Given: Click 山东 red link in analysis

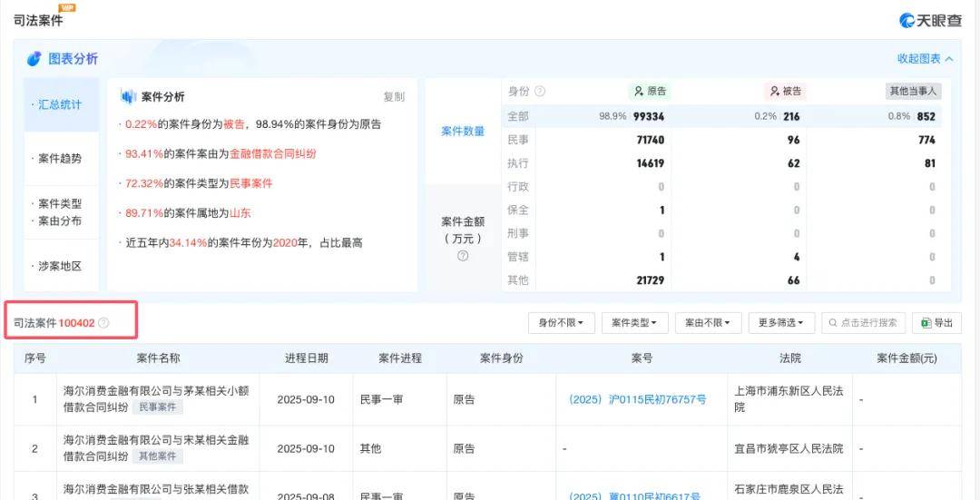Looking at the screenshot, I should point(240,213).
